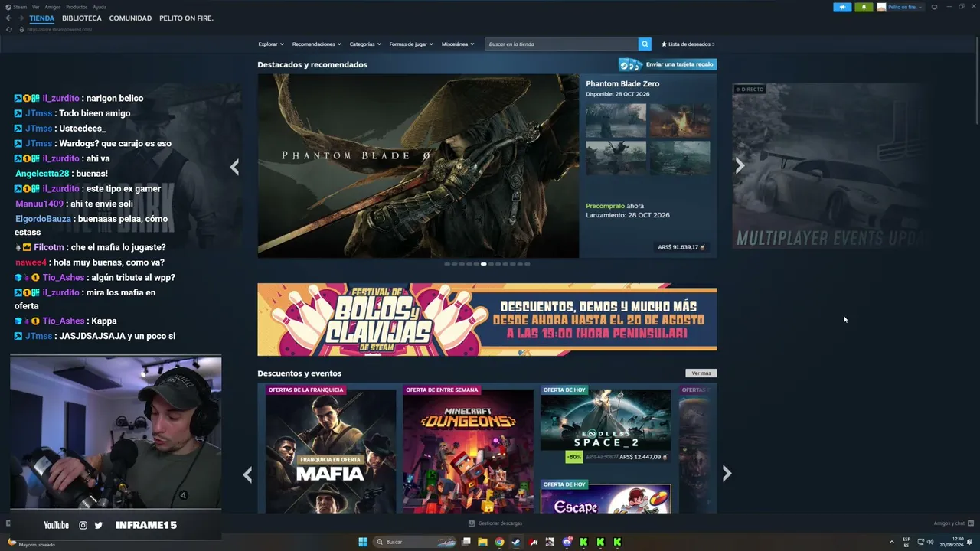Expand Formas de jugar dropdown
Viewport: 980px width, 551px height.
(410, 44)
